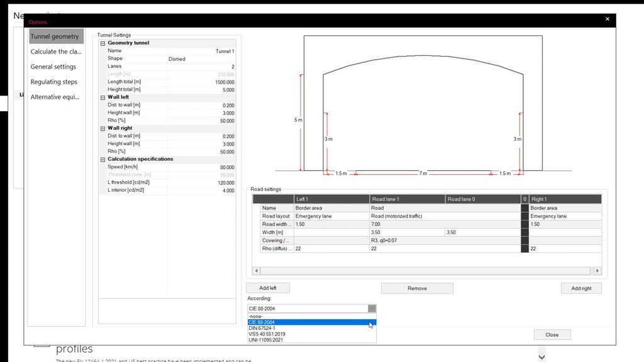Viewport: 644px width, 362px height.
Task: Click the Road settings horizontal scrollbar right arrow
Action: coord(596,270)
